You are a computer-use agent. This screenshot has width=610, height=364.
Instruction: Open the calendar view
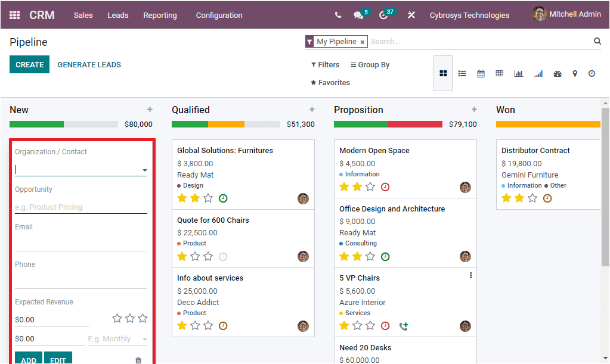(x=481, y=73)
